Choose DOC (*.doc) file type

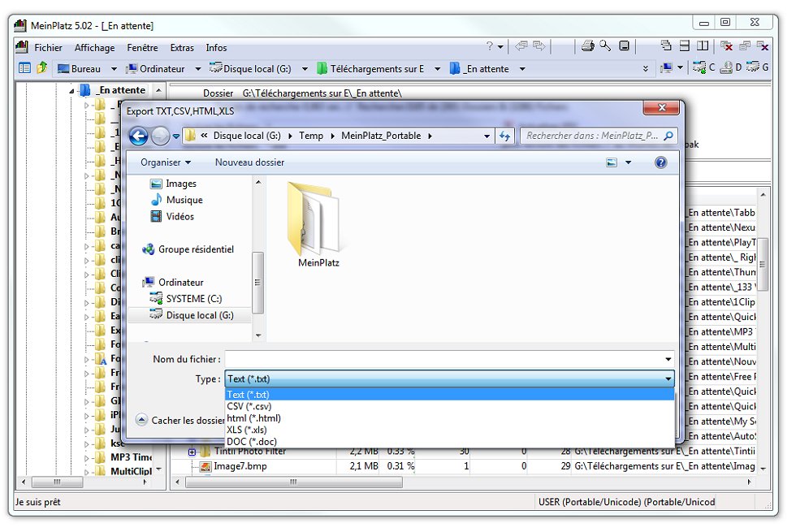(x=449, y=441)
